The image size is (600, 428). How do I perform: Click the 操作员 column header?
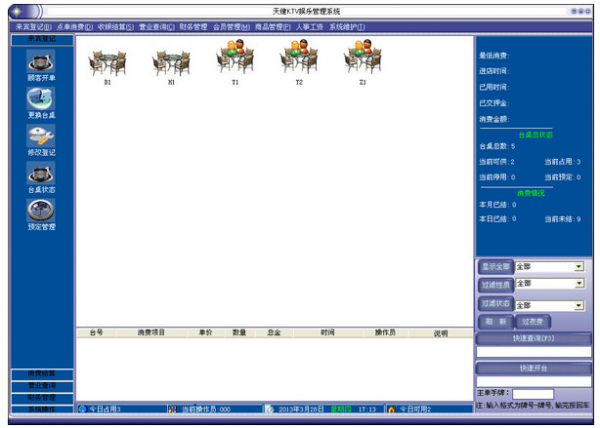pos(385,333)
